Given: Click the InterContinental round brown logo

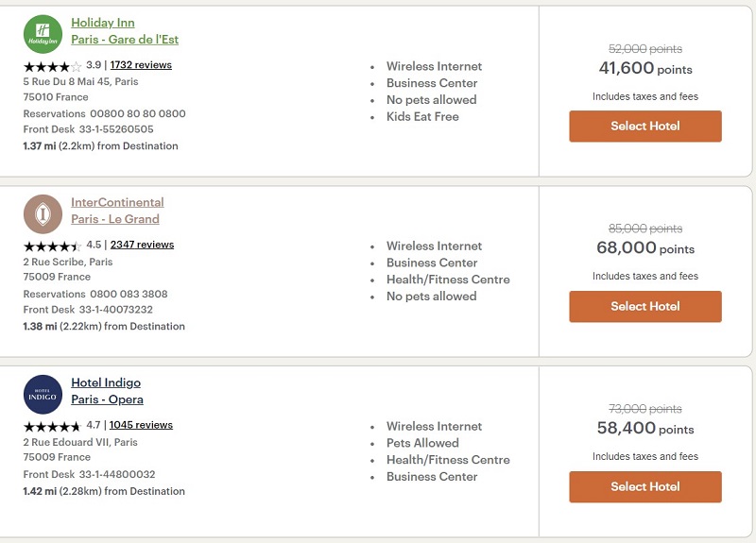Looking at the screenshot, I should point(43,214).
